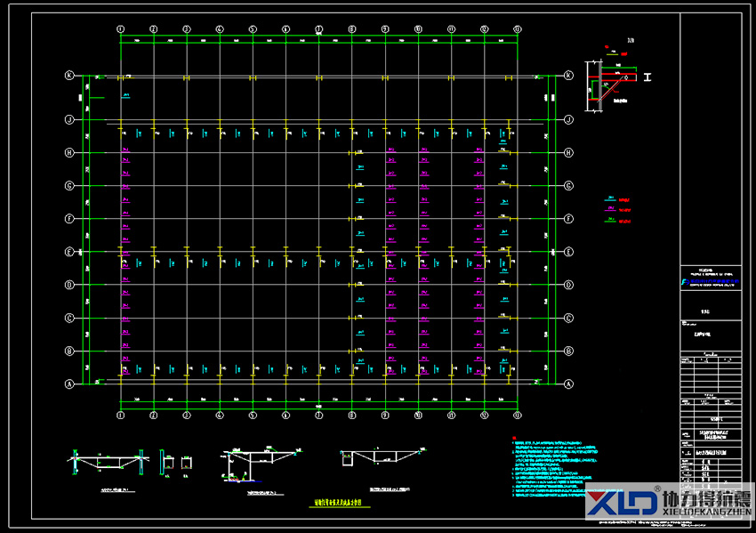Click the I-beam section symbol near the red detail

point(647,77)
